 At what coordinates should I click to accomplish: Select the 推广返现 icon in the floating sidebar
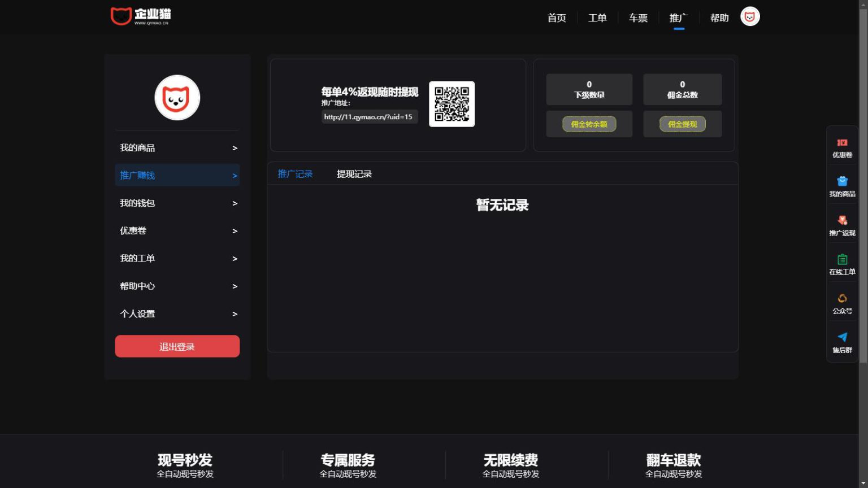point(842,220)
